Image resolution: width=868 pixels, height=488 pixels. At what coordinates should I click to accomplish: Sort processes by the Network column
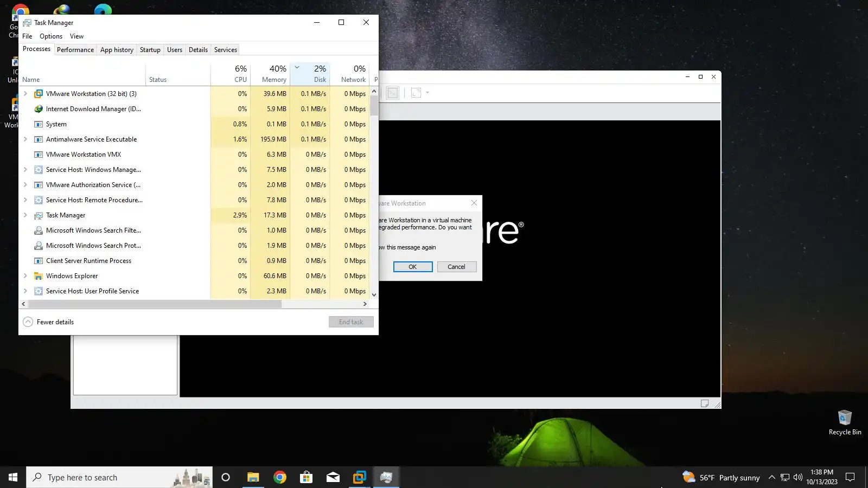coord(350,74)
